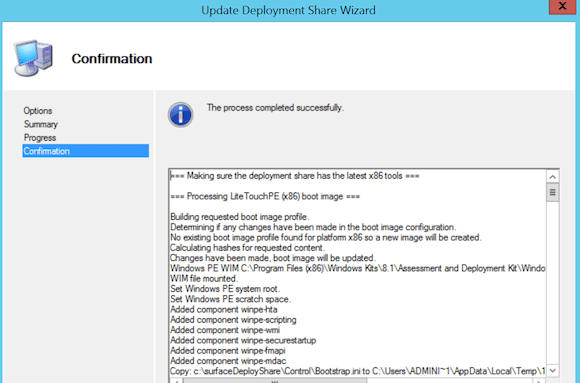Select the Progress step in sidebar
Image resolution: width=580 pixels, height=383 pixels.
pyautogui.click(x=40, y=138)
